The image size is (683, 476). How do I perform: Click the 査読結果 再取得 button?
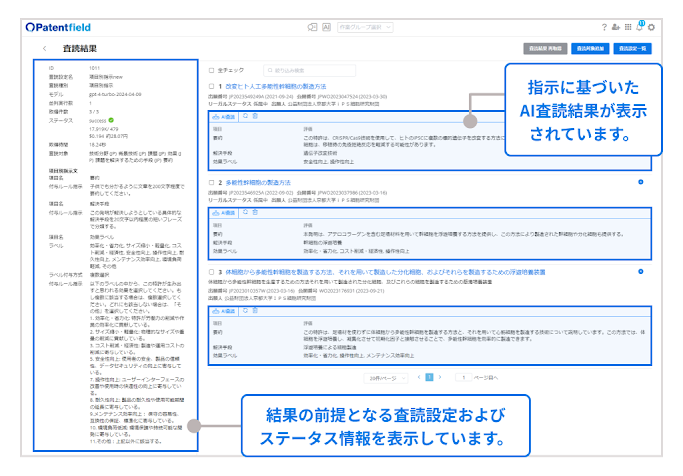click(543, 47)
